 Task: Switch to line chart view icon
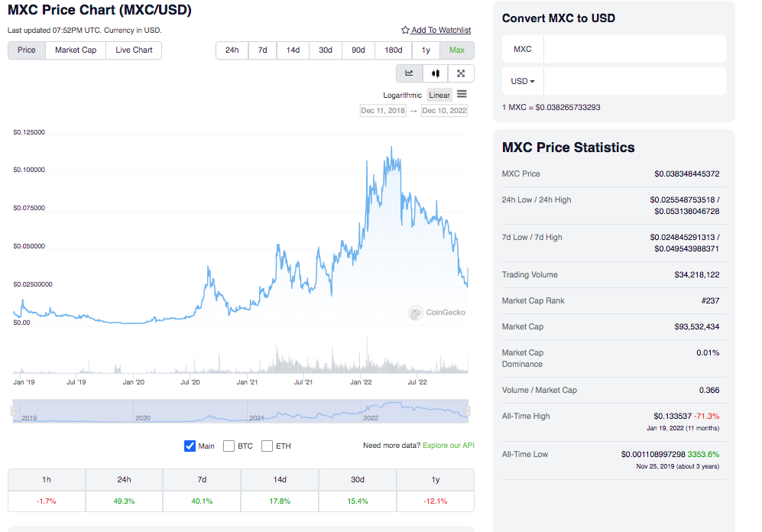pos(409,73)
